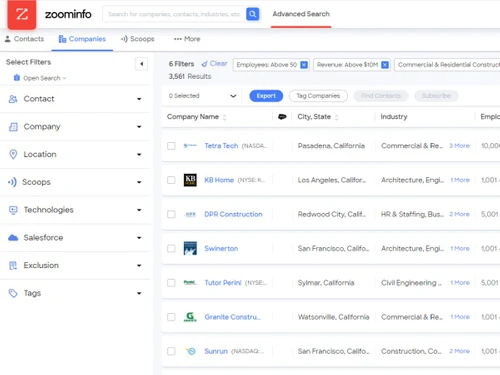This screenshot has width=500, height=375.
Task: Click the Technologies filter monitor icon
Action: tap(13, 210)
